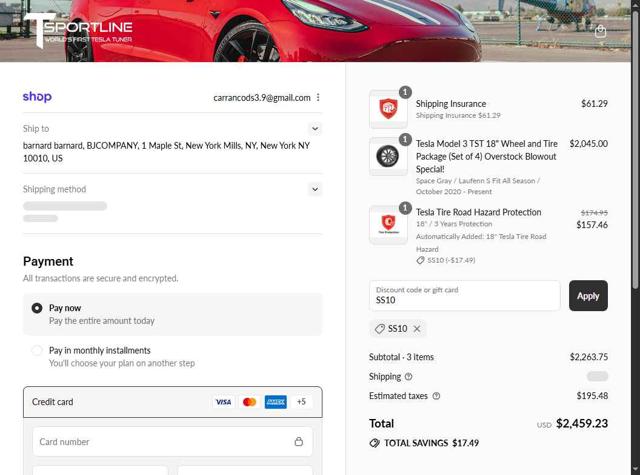Show the +5 additional card types
The image size is (640, 475).
tap(301, 402)
